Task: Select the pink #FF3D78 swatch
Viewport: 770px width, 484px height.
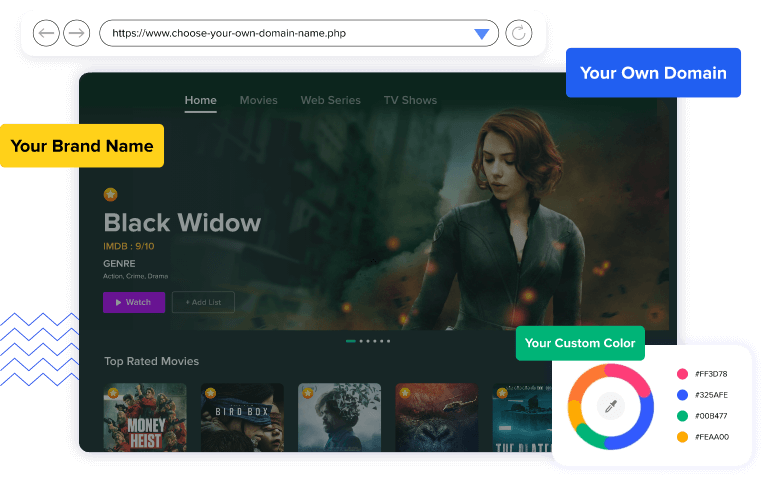Action: (682, 374)
